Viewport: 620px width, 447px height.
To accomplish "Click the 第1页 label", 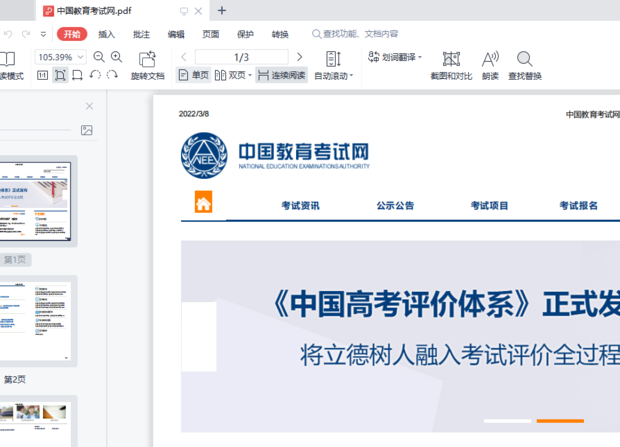I will (x=15, y=259).
